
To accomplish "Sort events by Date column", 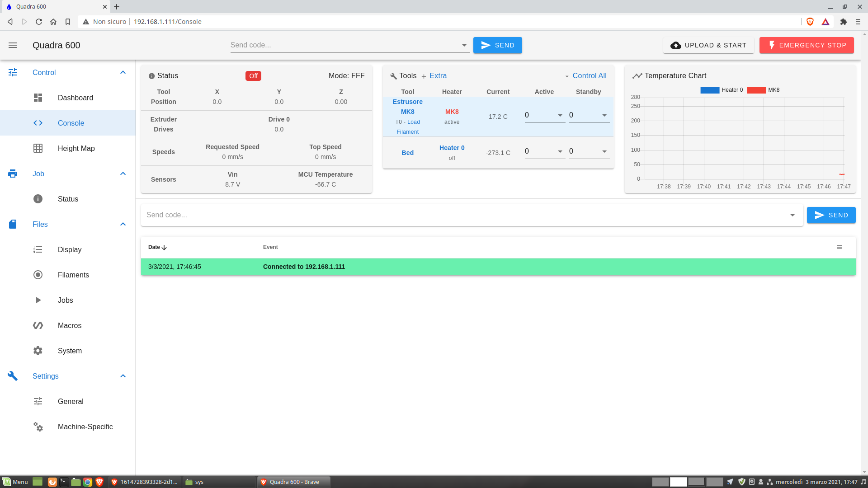I will point(157,247).
